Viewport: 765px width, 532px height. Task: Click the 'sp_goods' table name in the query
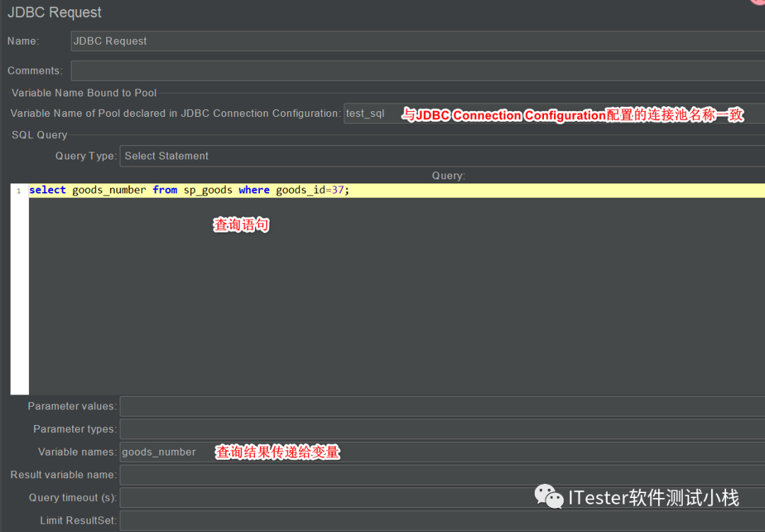coord(208,190)
